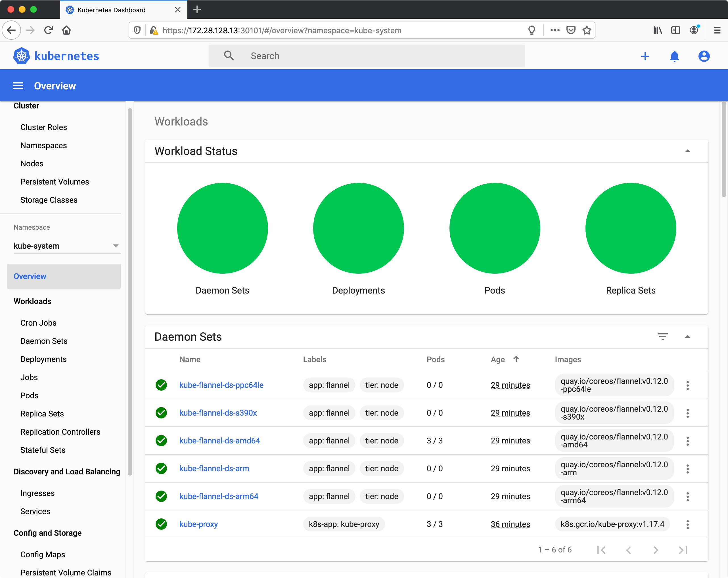This screenshot has width=728, height=578.
Task: Click the green Pods status circle
Action: click(x=494, y=228)
